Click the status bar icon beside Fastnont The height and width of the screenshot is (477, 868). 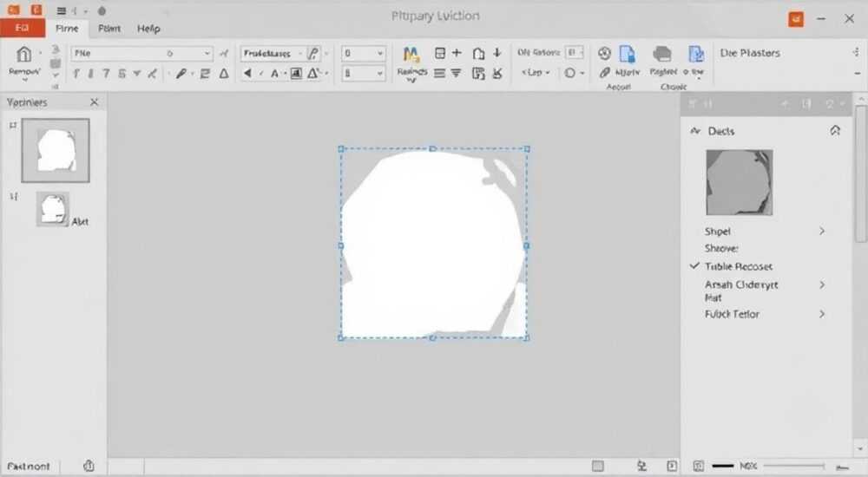[x=89, y=466]
